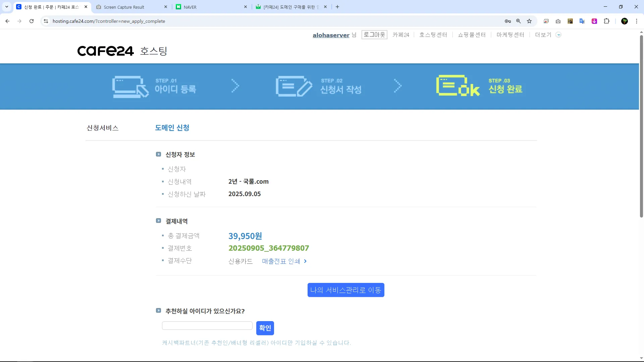Viewport: 644px width, 362px height.
Task: Open the tab search dropdown chevron
Action: pos(7,7)
